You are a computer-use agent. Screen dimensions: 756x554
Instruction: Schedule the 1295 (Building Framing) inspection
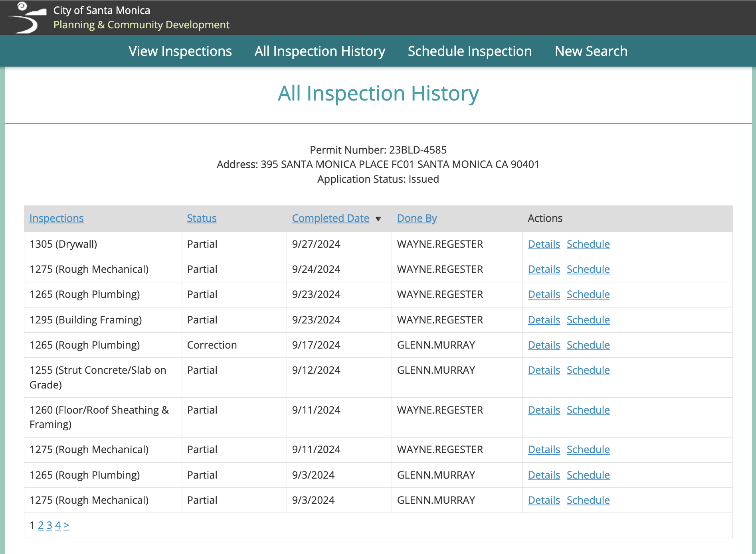coord(588,320)
